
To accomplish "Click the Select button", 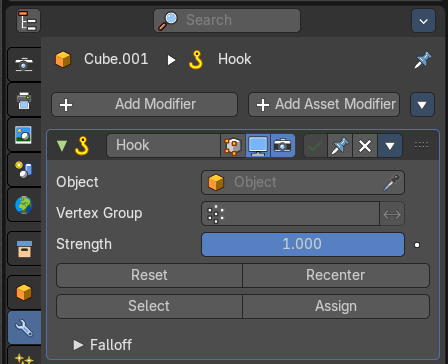I will click(149, 306).
